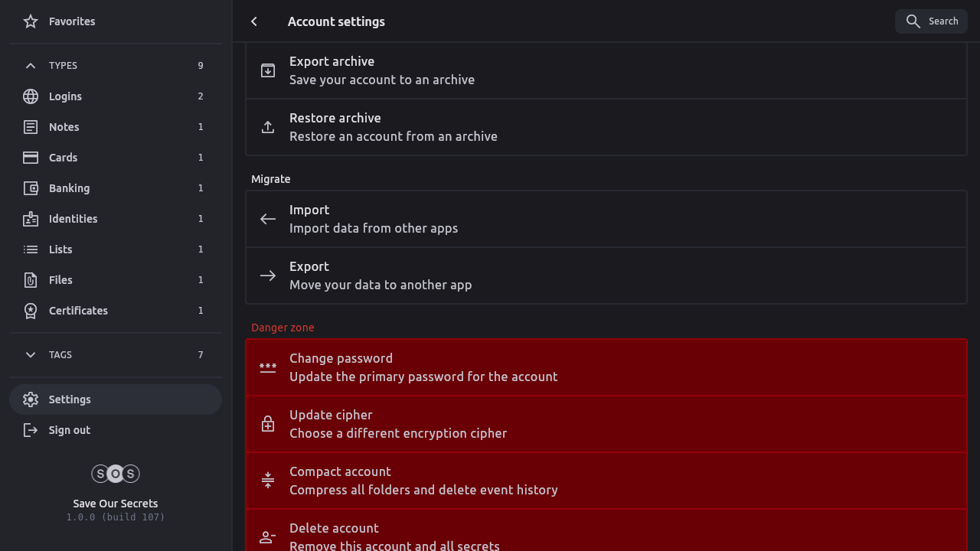980x551 pixels.
Task: Click the Favorites star icon
Action: [31, 21]
